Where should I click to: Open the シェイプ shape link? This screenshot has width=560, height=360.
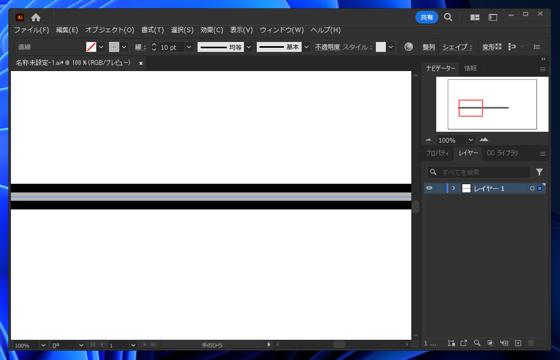457,47
